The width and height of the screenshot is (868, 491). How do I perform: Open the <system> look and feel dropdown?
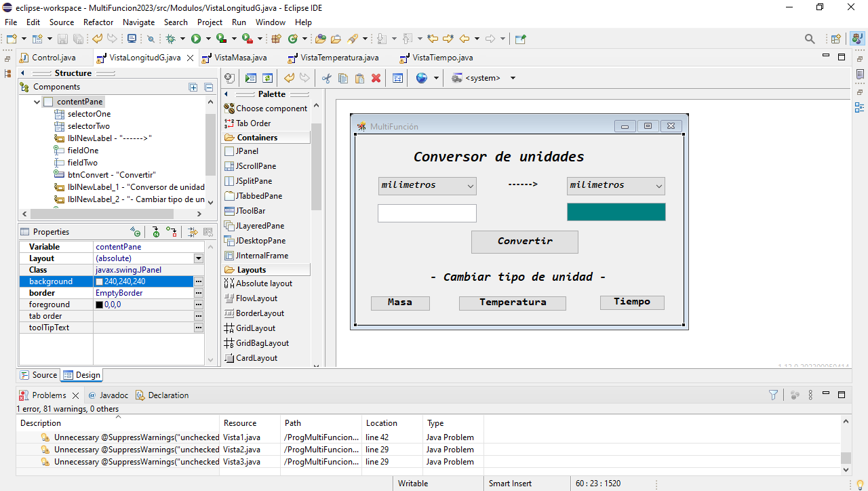513,78
